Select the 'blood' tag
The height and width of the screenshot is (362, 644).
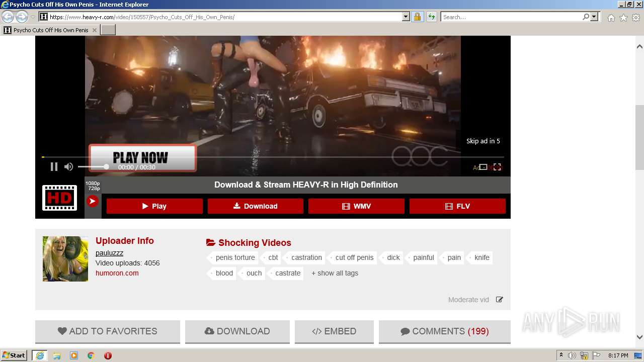pyautogui.click(x=223, y=273)
